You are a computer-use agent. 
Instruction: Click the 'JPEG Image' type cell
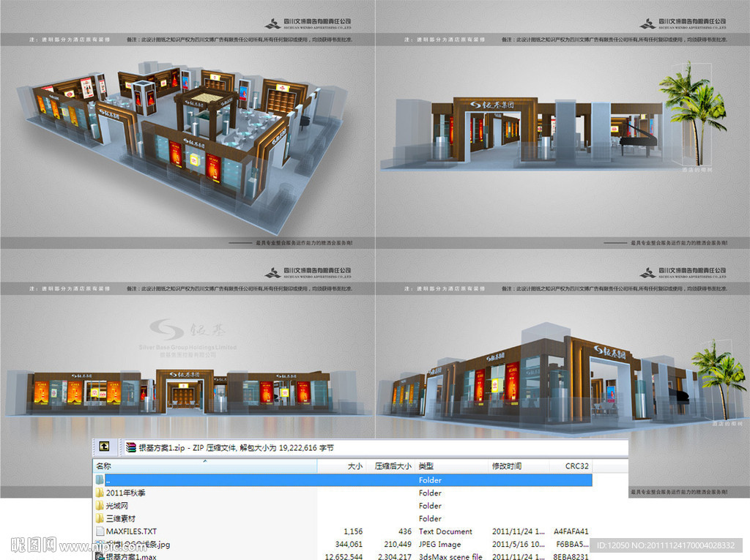(440, 544)
